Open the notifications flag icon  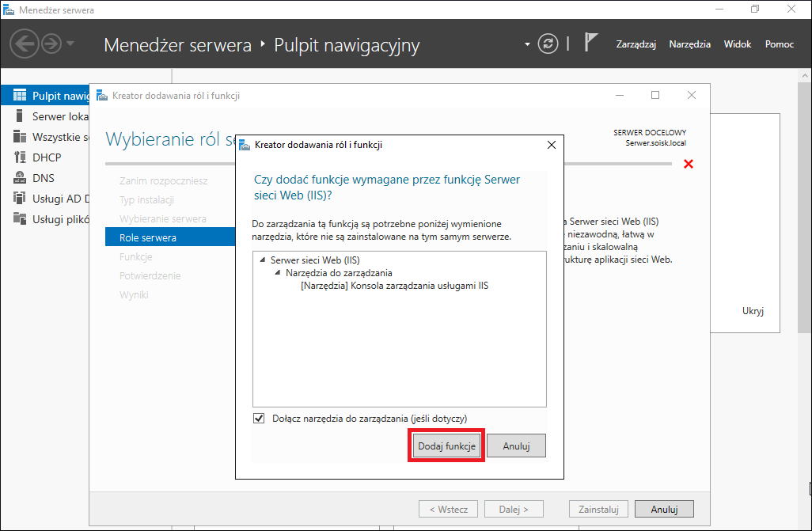pos(590,43)
